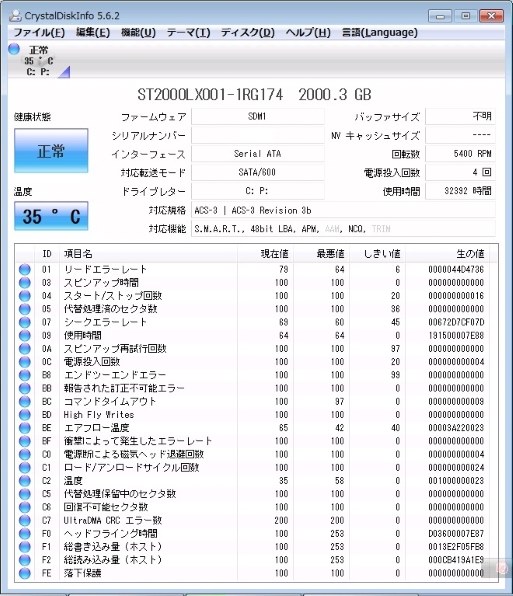
Task: Click status orb for エンドツーエンドエラー row
Action: click(x=25, y=375)
